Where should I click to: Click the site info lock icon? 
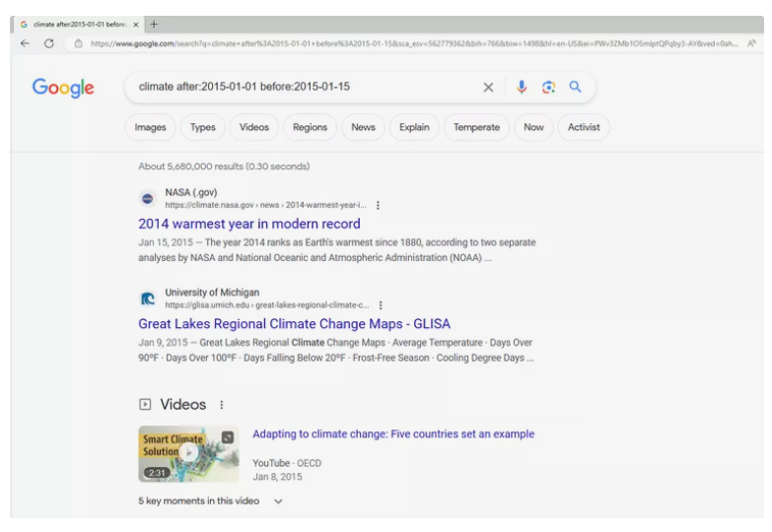78,43
